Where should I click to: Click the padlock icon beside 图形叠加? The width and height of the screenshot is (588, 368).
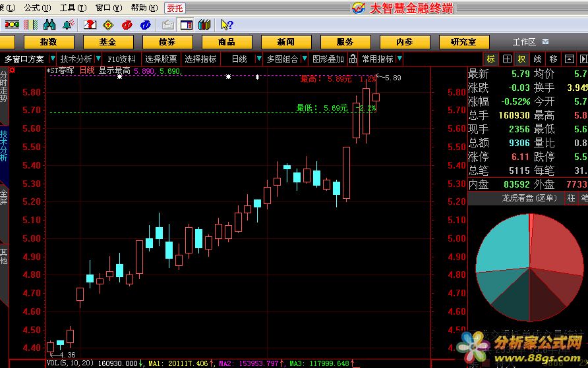(x=353, y=59)
